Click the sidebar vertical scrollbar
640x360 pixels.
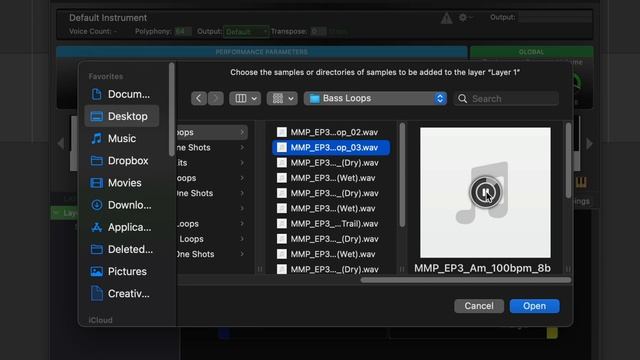pos(172,109)
